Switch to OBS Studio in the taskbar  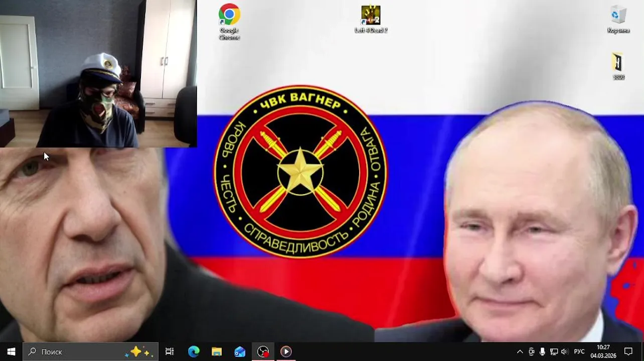pyautogui.click(x=263, y=351)
